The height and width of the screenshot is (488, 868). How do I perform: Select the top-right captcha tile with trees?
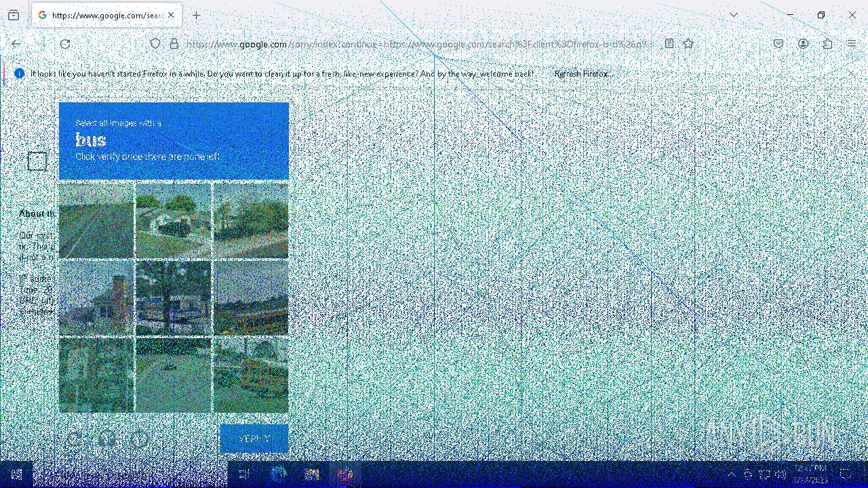pos(251,220)
